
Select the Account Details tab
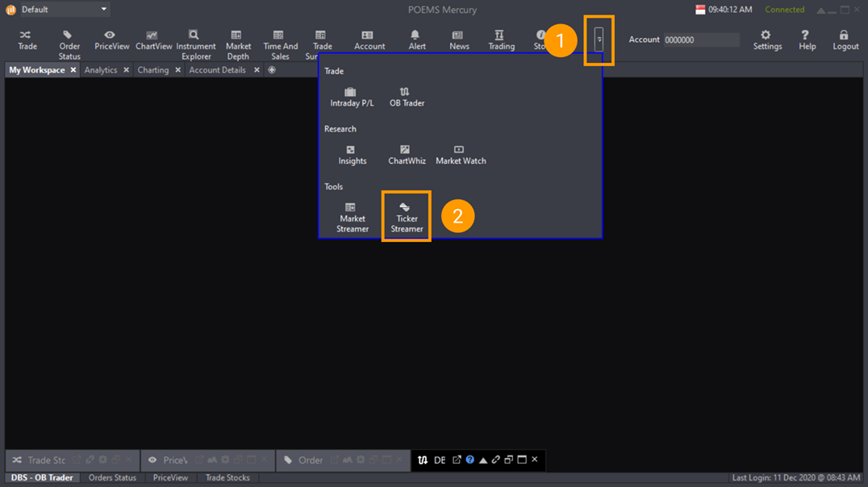click(x=217, y=70)
